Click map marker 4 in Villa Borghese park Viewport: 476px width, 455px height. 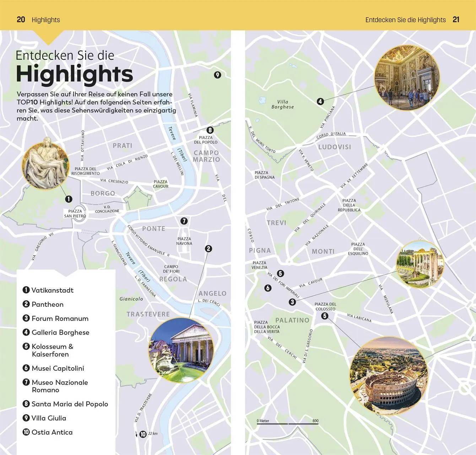[x=320, y=101]
